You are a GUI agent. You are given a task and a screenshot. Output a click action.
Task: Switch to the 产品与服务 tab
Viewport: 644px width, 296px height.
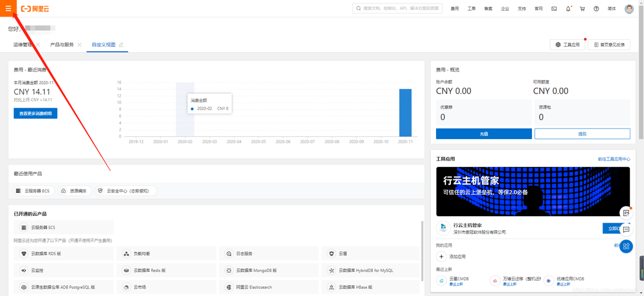62,44
